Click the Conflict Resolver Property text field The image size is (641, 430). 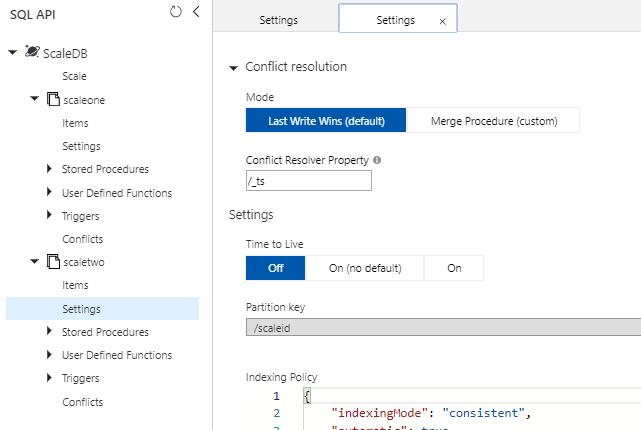(x=308, y=181)
